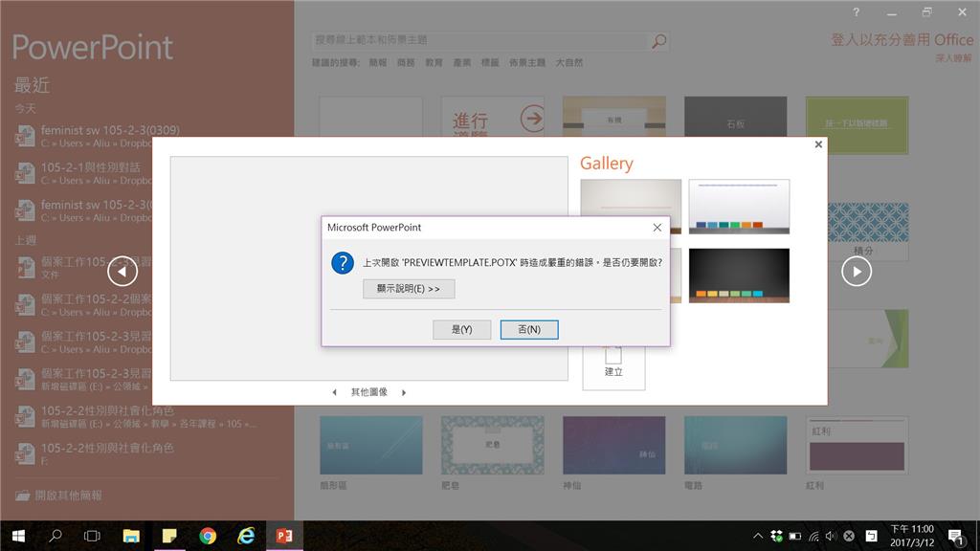980x551 pixels.
Task: Select the green template at top right
Action: [857, 125]
